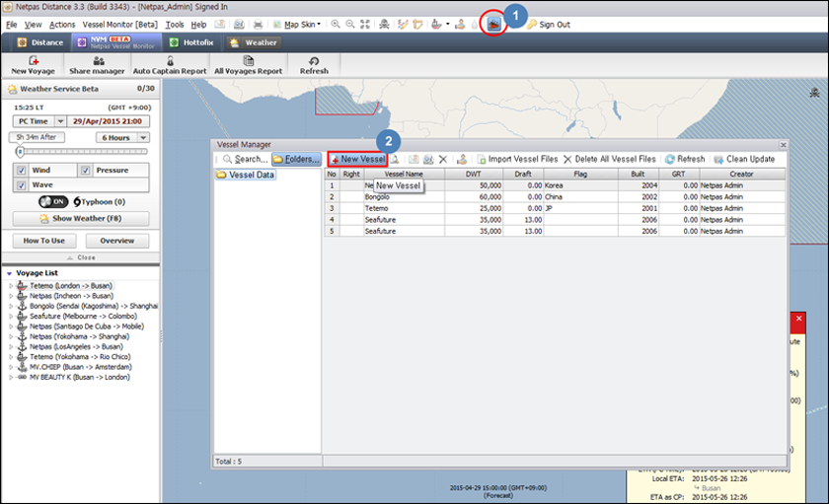Toggle the piracy skull icon in main toolbar
The image size is (829, 504).
pyautogui.click(x=384, y=25)
